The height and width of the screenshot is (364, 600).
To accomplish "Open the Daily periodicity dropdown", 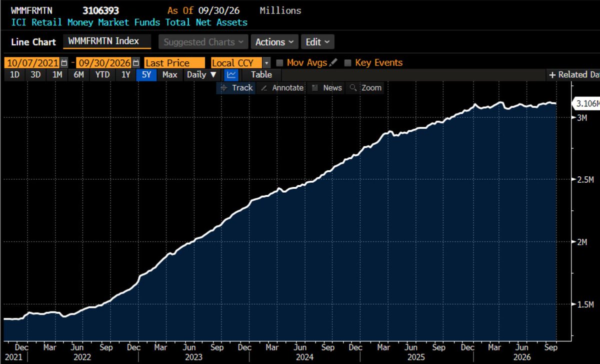I will point(201,75).
